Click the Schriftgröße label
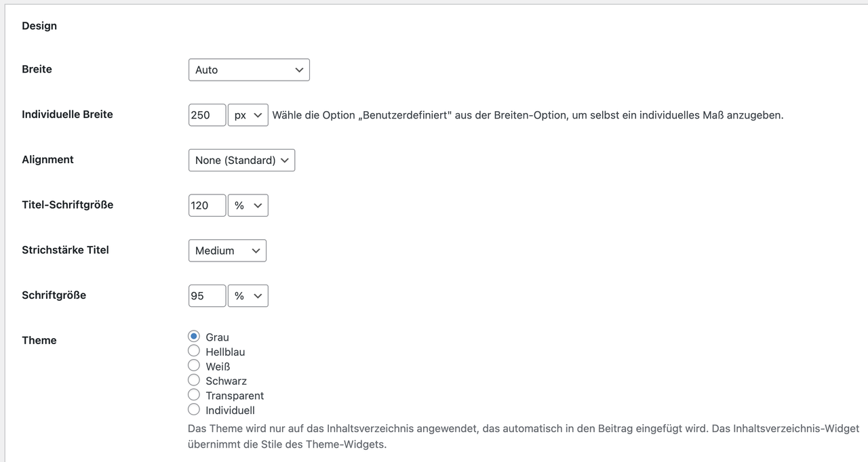868x462 pixels. click(54, 295)
